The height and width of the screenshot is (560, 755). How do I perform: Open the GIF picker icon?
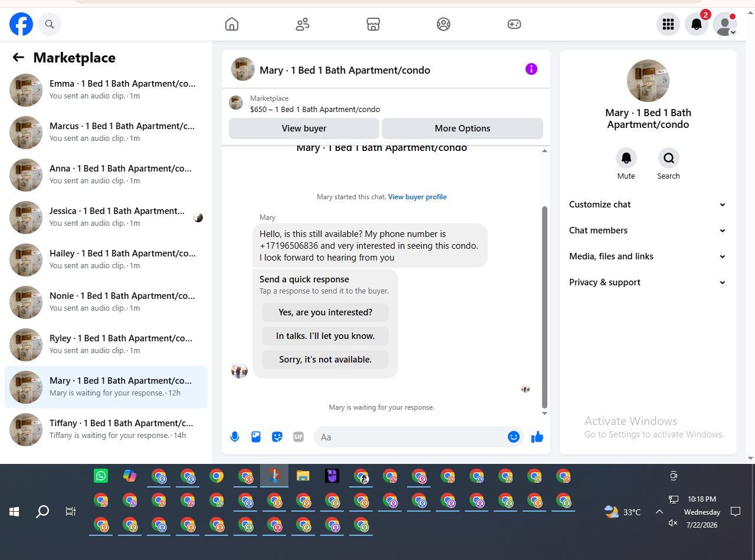[x=298, y=437]
